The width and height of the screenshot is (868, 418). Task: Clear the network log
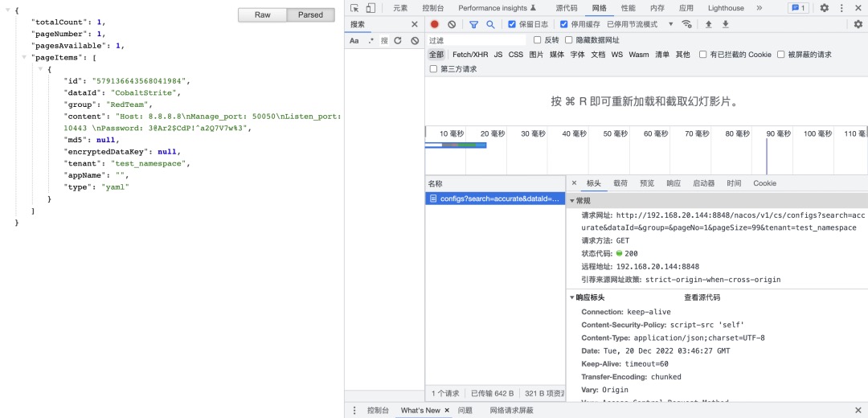tap(452, 24)
